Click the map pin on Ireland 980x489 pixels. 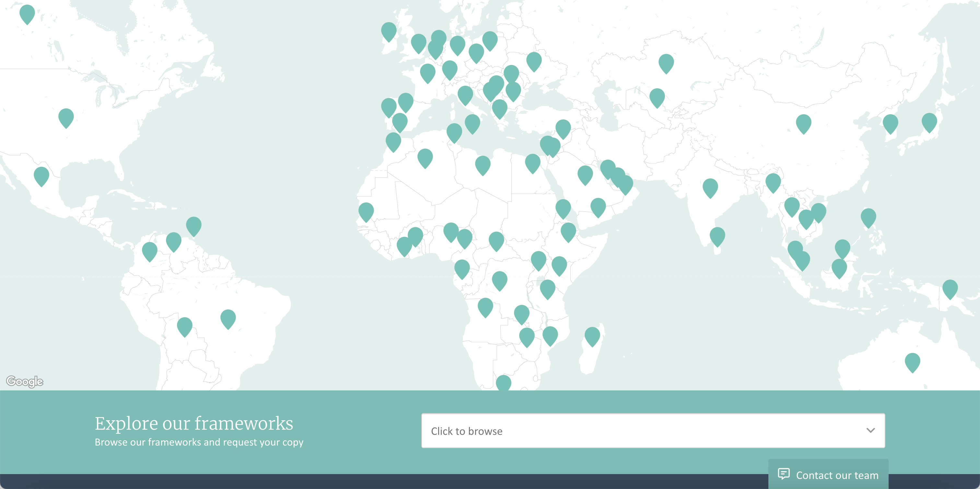click(389, 30)
